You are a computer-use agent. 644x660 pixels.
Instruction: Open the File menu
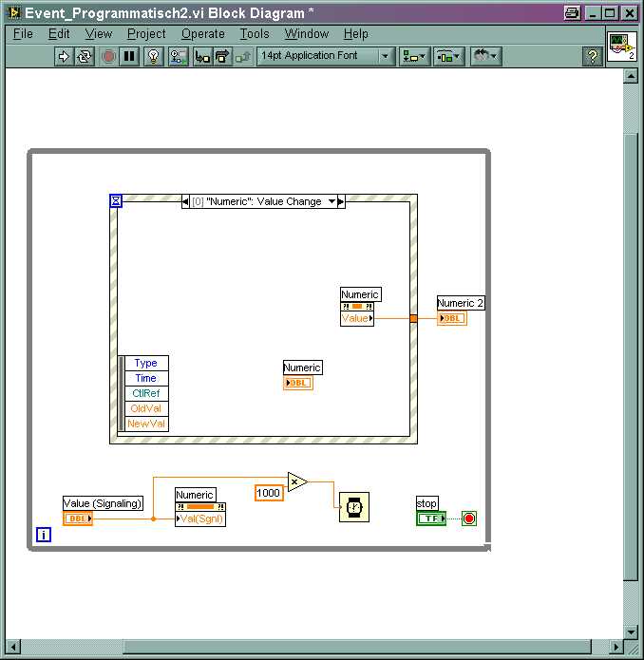[23, 33]
